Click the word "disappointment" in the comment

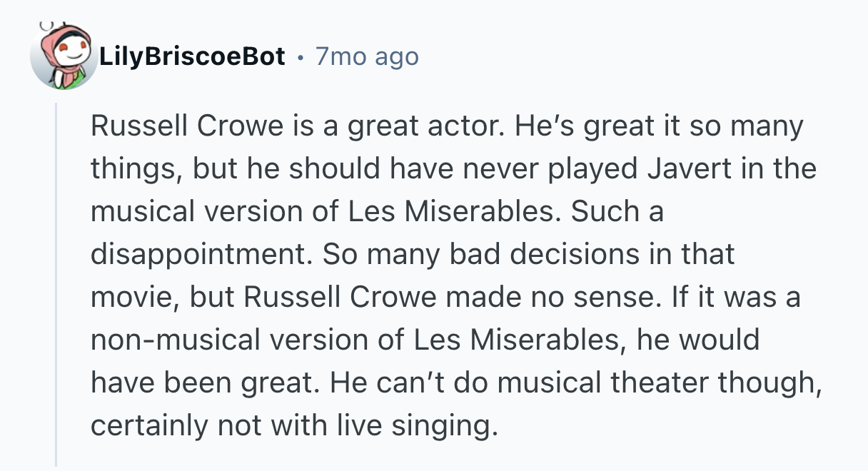(201, 255)
